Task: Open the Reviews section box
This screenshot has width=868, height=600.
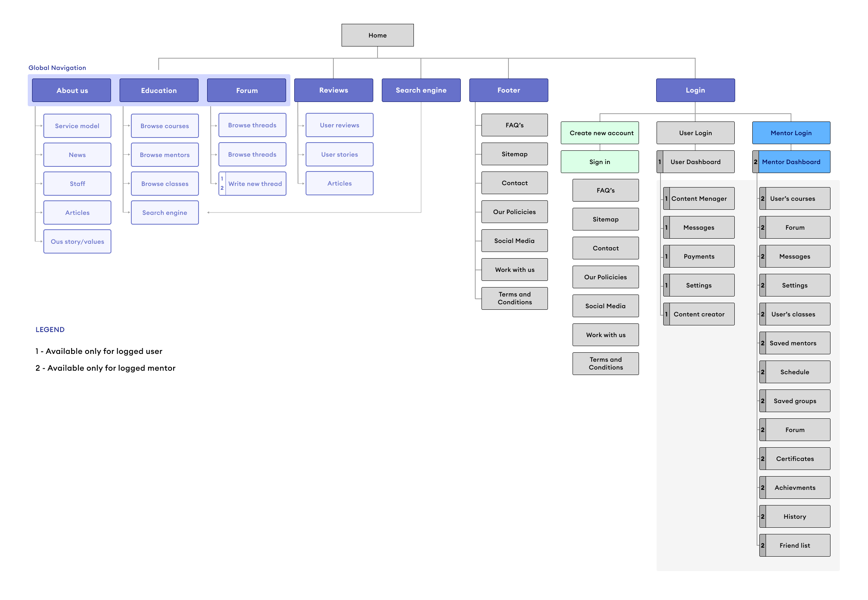Action: coord(333,90)
